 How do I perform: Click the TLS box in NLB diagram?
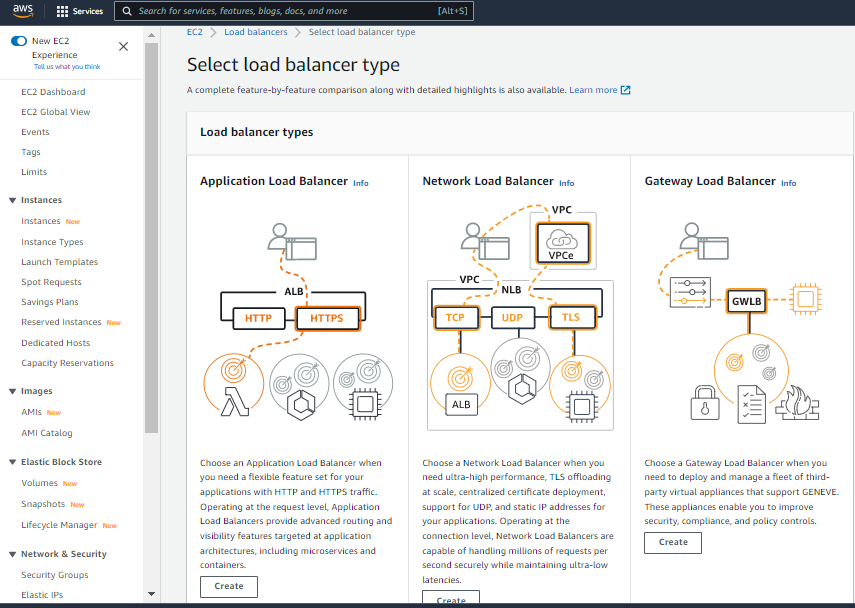coord(572,318)
